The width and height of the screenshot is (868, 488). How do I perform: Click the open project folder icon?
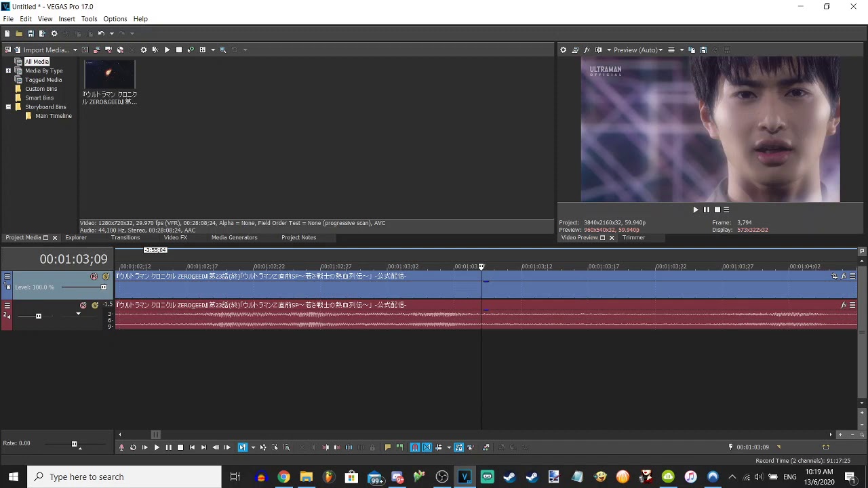(x=19, y=33)
